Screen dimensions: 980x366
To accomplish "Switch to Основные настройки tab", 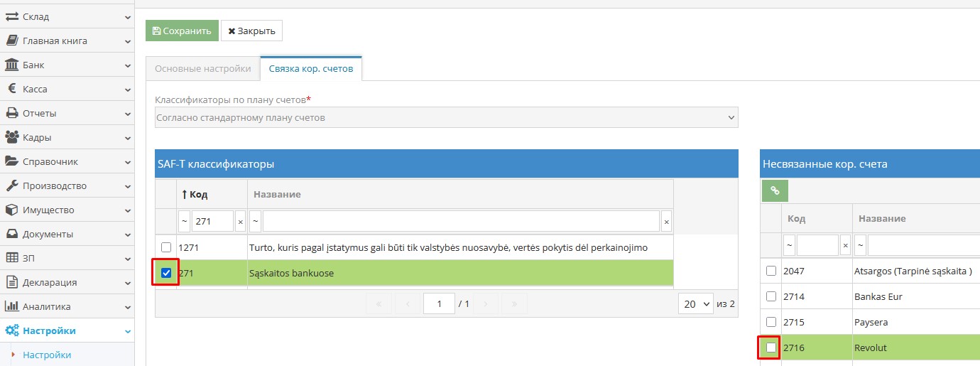I will [x=202, y=69].
